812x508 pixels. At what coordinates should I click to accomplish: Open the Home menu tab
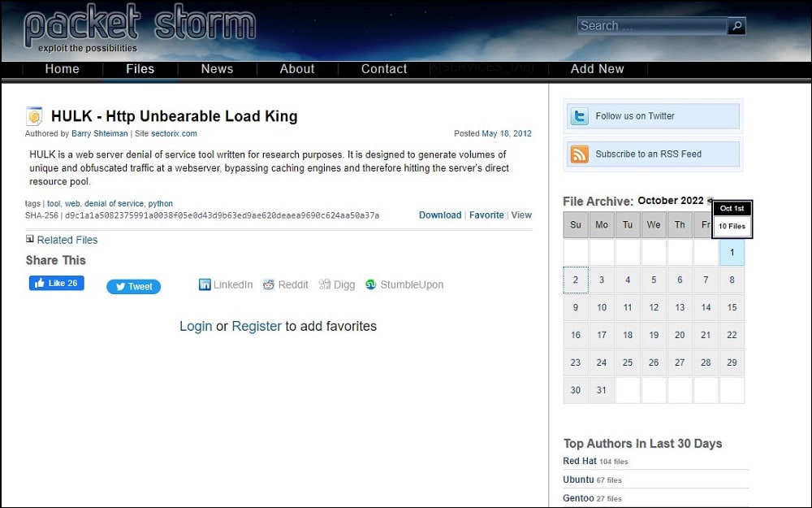(63, 69)
